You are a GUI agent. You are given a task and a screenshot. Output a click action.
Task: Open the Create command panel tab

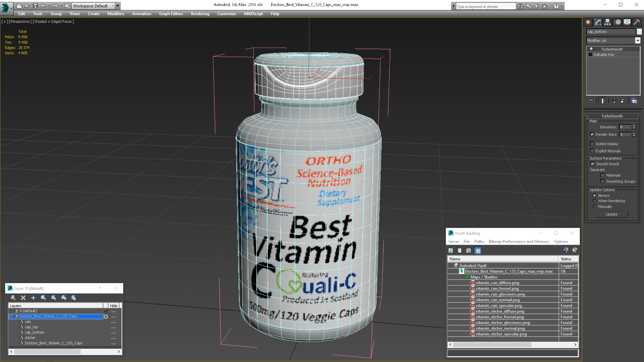[588, 22]
